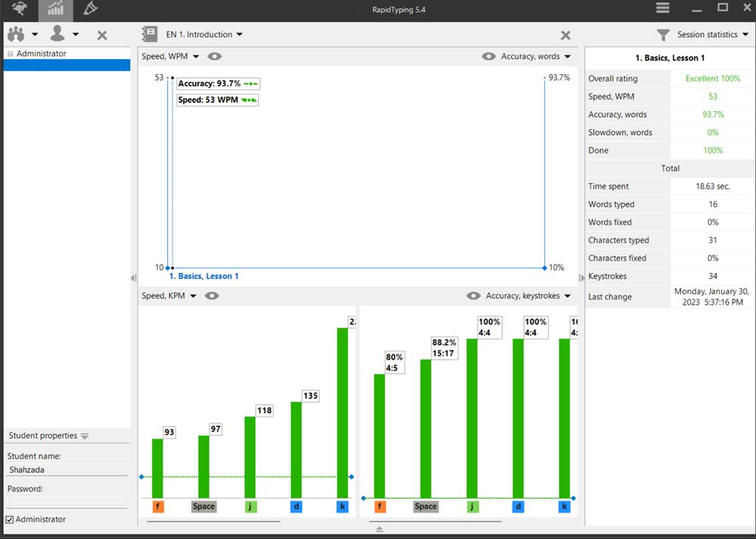The height and width of the screenshot is (539, 756).
Task: Click the Speed, WPM value 53 in statistics
Action: [x=713, y=97]
